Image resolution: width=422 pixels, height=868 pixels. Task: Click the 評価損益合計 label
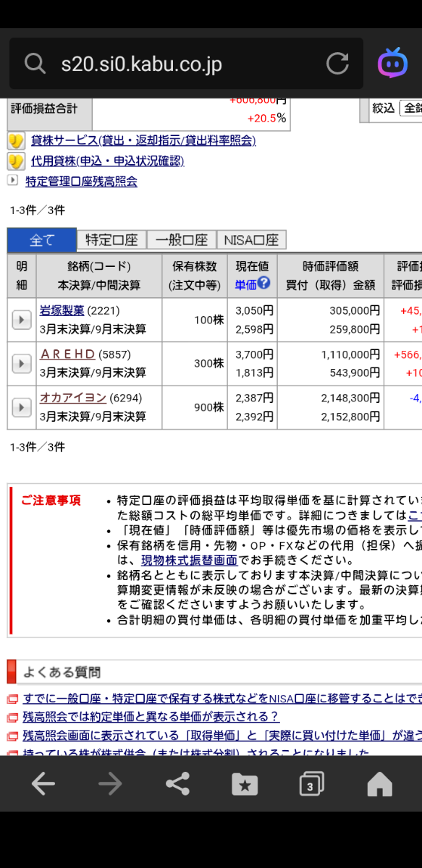click(x=43, y=108)
